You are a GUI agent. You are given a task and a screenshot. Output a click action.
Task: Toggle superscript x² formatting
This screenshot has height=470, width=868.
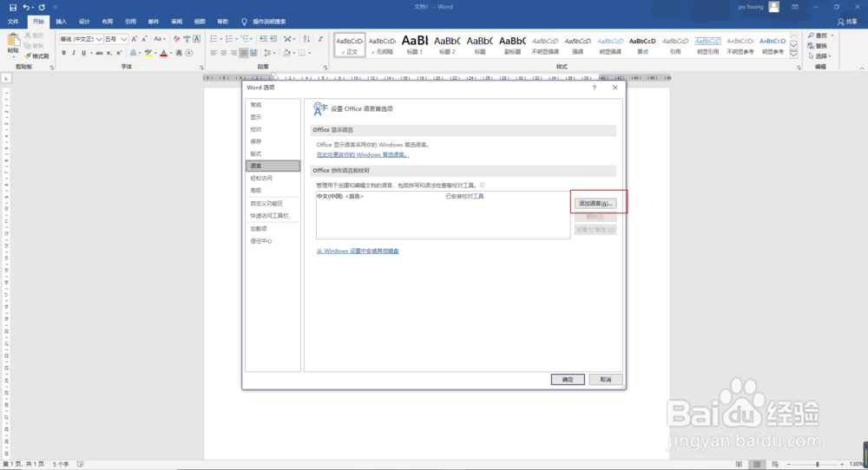pos(119,53)
